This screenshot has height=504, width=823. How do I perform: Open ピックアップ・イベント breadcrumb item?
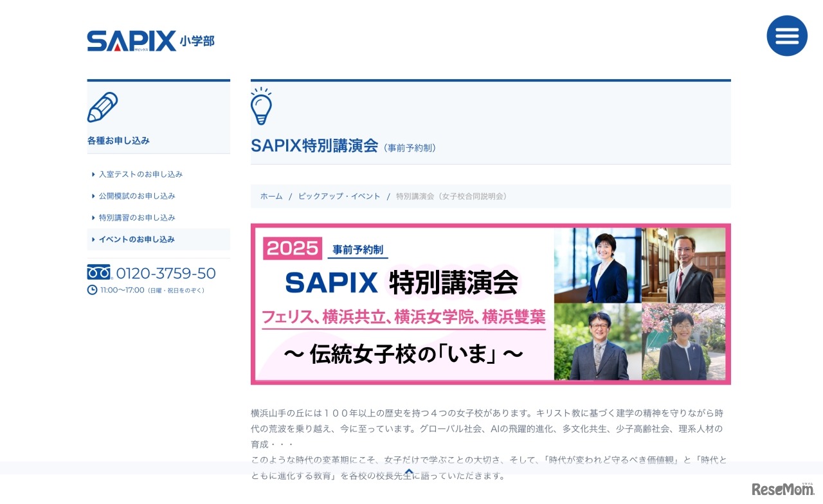click(339, 197)
